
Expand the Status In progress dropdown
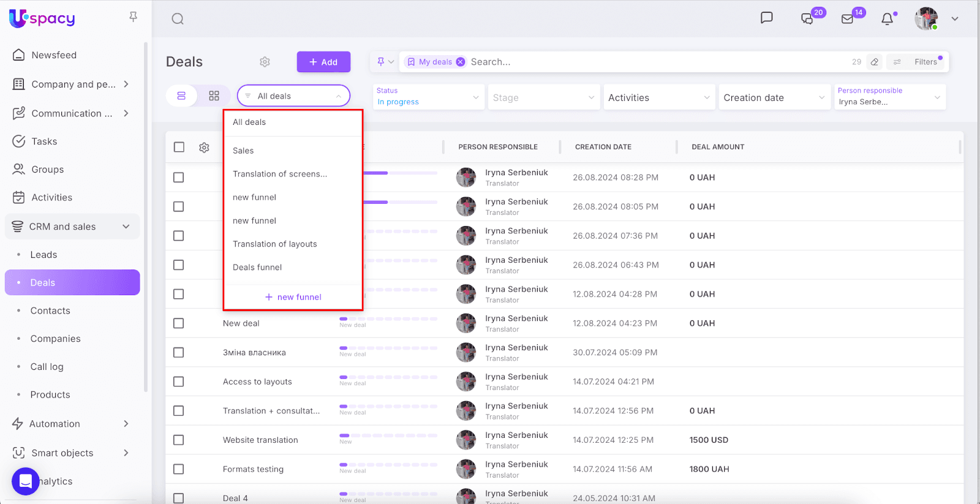coord(428,97)
